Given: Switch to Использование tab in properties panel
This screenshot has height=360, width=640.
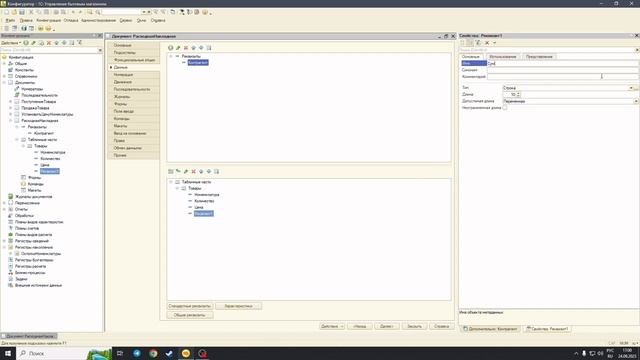Looking at the screenshot, I should [x=502, y=57].
